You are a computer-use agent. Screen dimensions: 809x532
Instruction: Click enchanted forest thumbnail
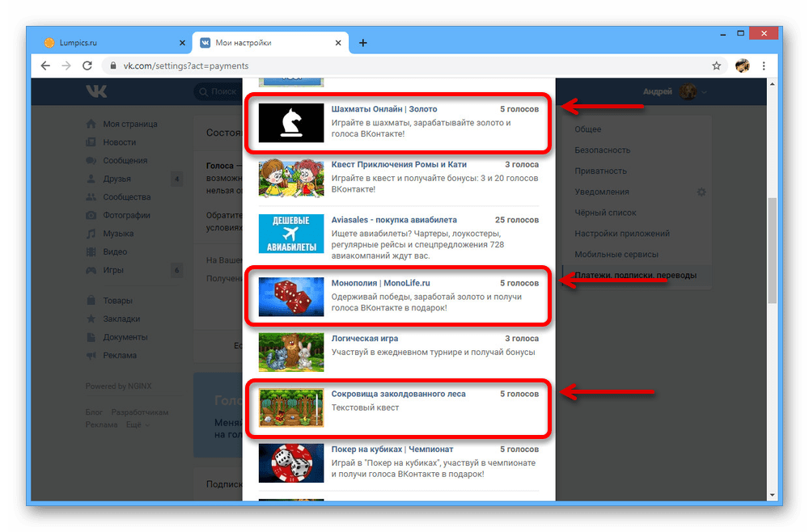coord(291,407)
